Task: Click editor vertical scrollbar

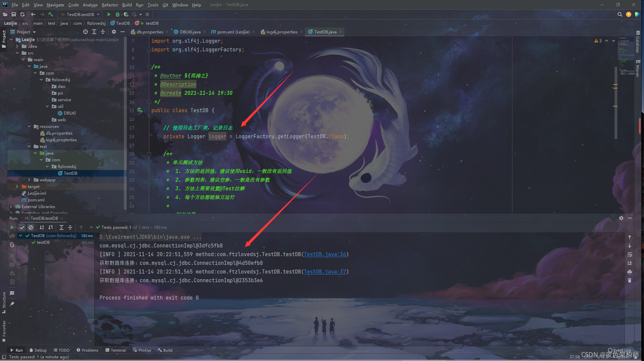Action: 616,100
